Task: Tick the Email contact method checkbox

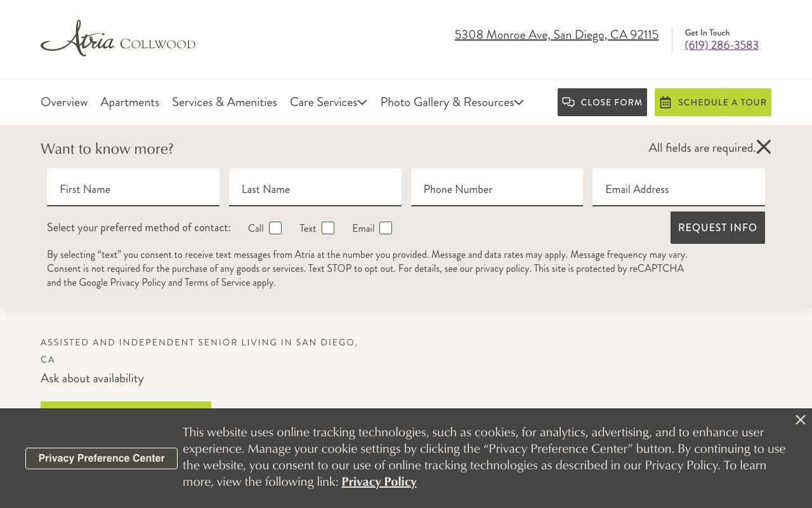Action: [386, 228]
